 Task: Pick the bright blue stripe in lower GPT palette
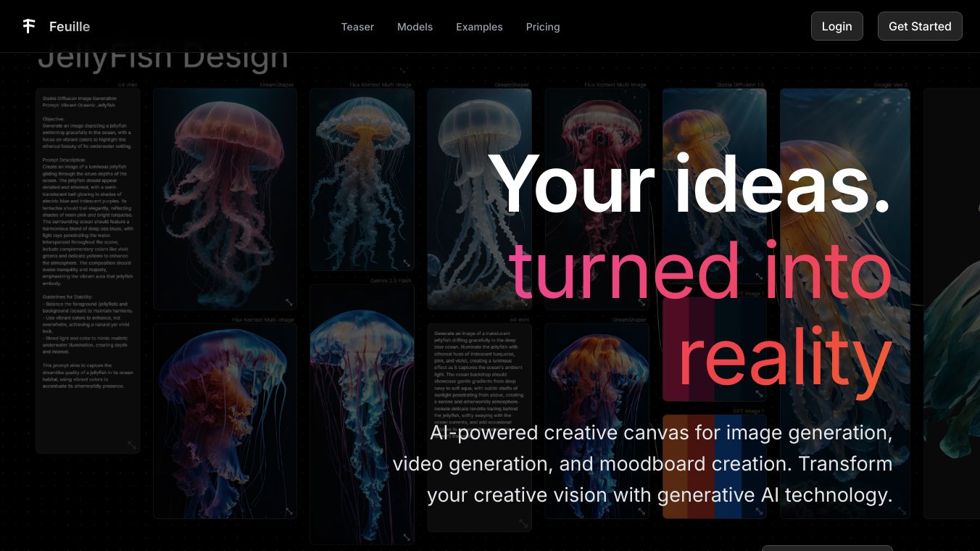[x=728, y=466]
